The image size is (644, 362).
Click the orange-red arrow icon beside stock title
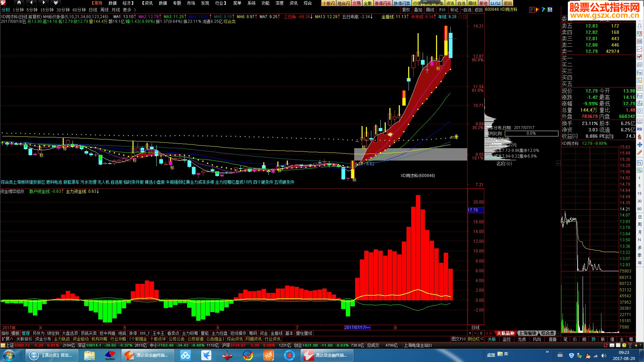coord(538,10)
